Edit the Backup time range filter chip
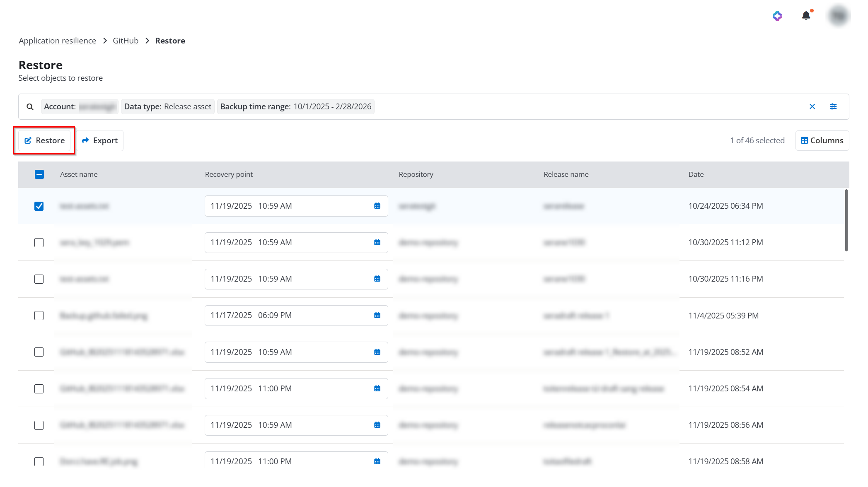The image size is (868, 487). click(x=295, y=106)
